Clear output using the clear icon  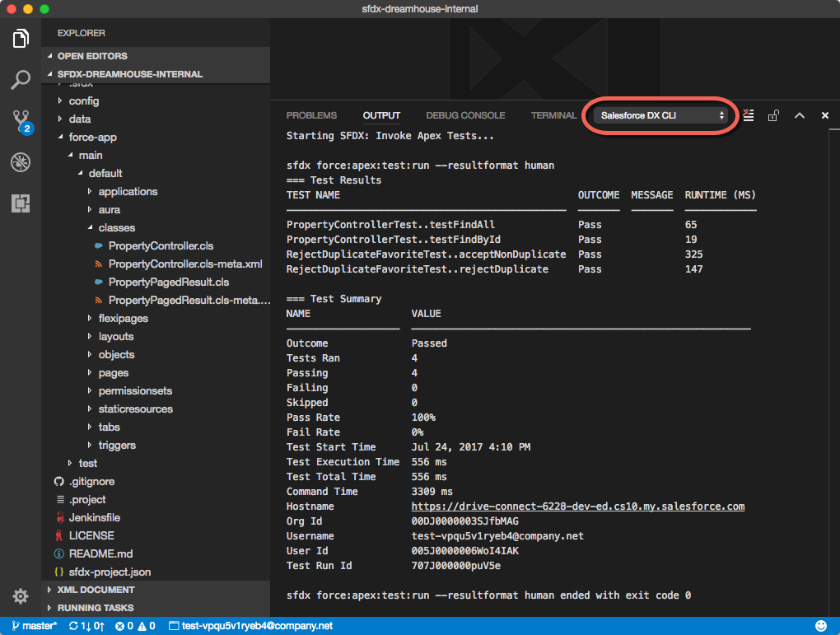(748, 115)
